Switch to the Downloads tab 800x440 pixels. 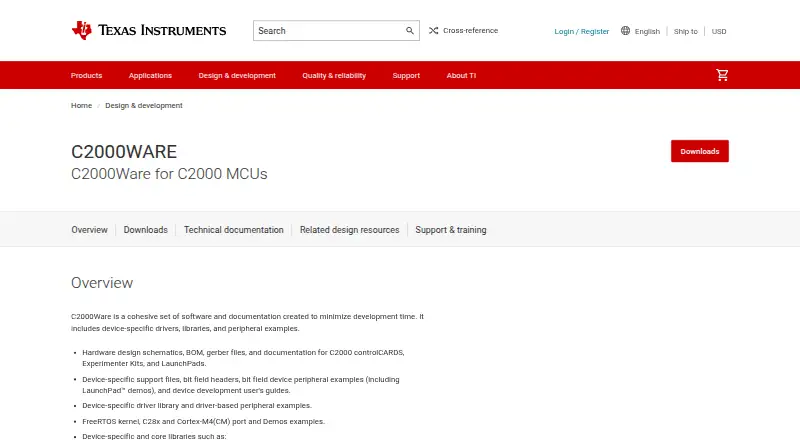[145, 230]
